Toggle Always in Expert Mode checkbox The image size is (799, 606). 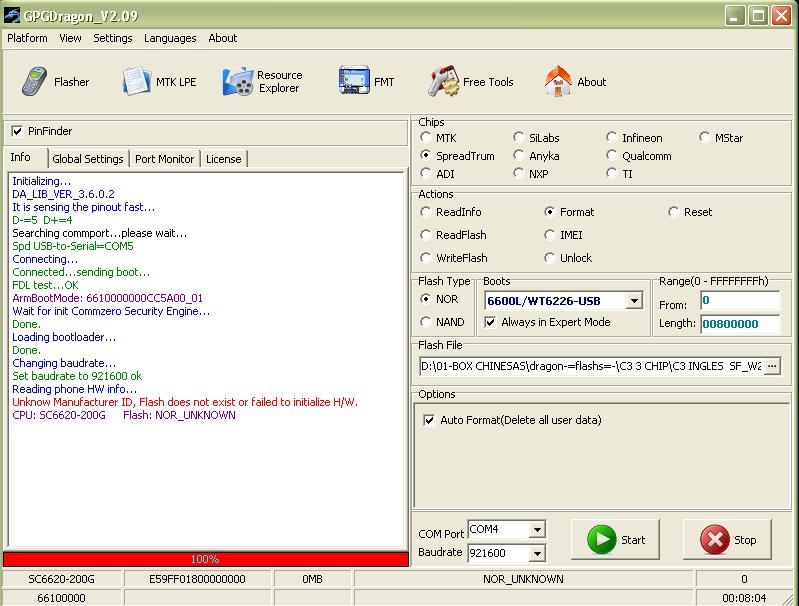[x=490, y=322]
